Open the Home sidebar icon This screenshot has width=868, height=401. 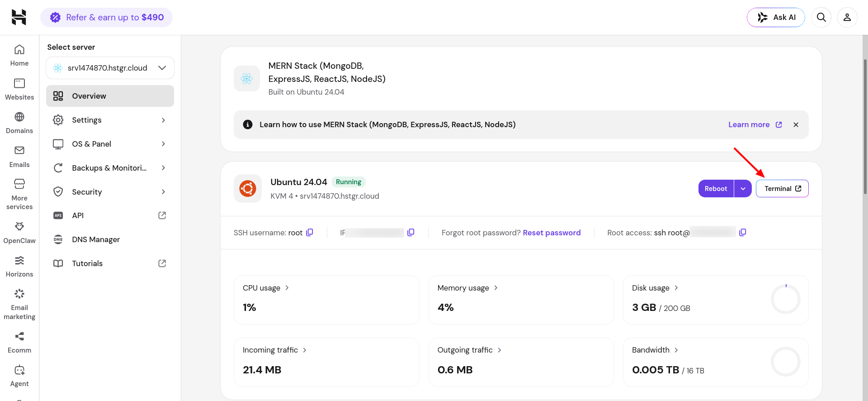click(19, 56)
